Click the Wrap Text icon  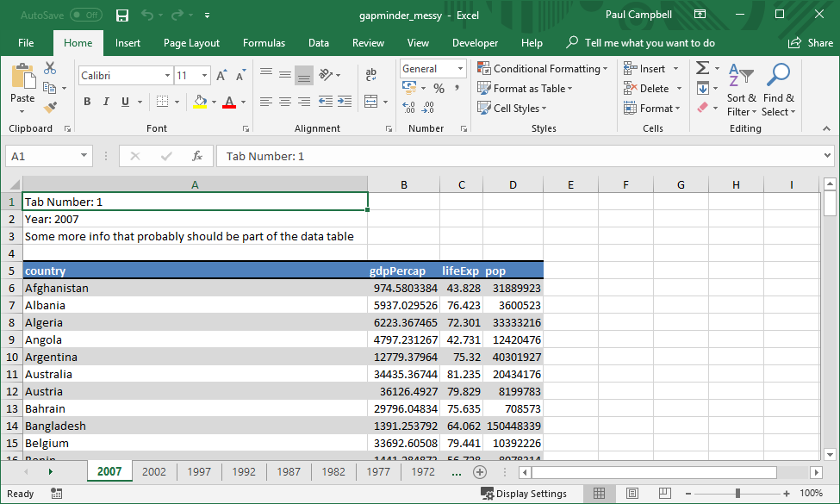point(370,75)
